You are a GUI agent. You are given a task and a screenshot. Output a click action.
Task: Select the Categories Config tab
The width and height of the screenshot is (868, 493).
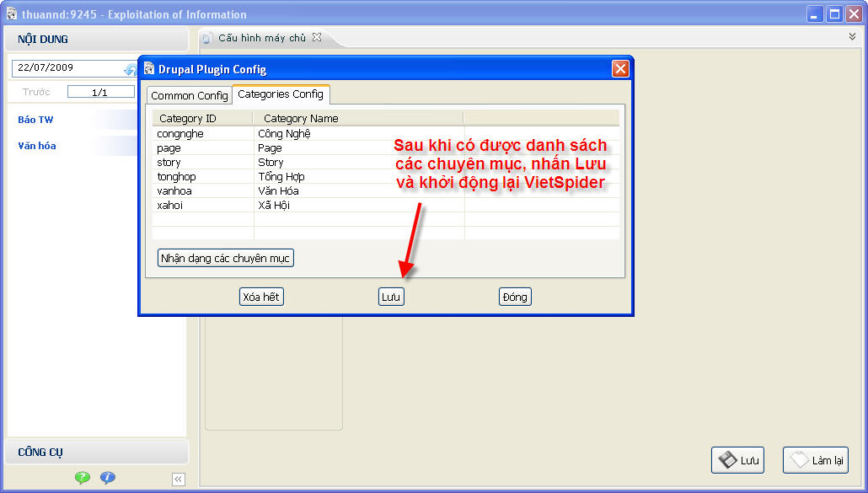(281, 94)
